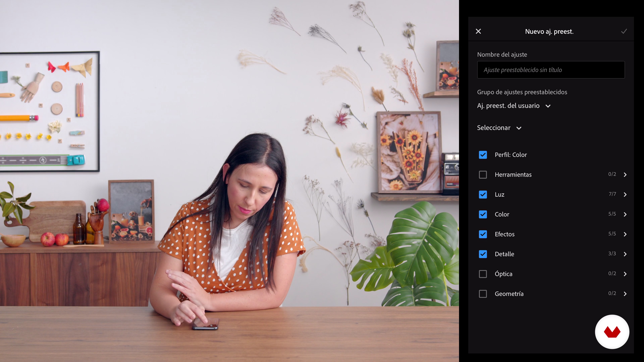Click the Luz label
Screen dimensions: 644x362
(x=499, y=195)
